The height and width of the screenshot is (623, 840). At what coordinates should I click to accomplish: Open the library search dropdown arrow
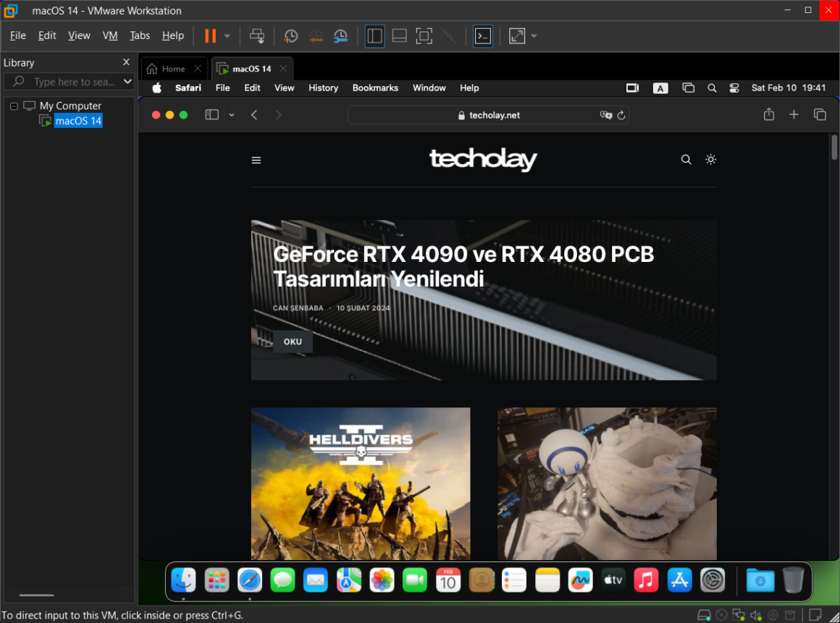point(127,81)
